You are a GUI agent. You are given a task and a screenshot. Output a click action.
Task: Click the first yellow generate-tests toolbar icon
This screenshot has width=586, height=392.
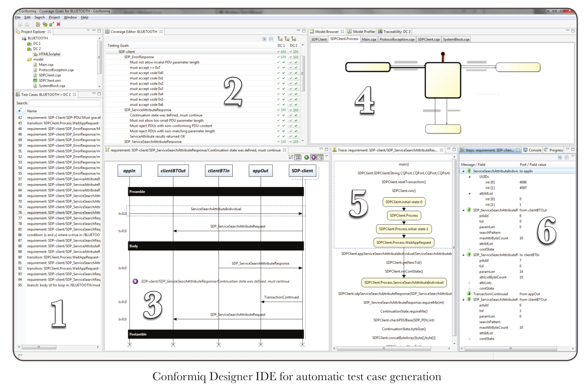click(37, 24)
